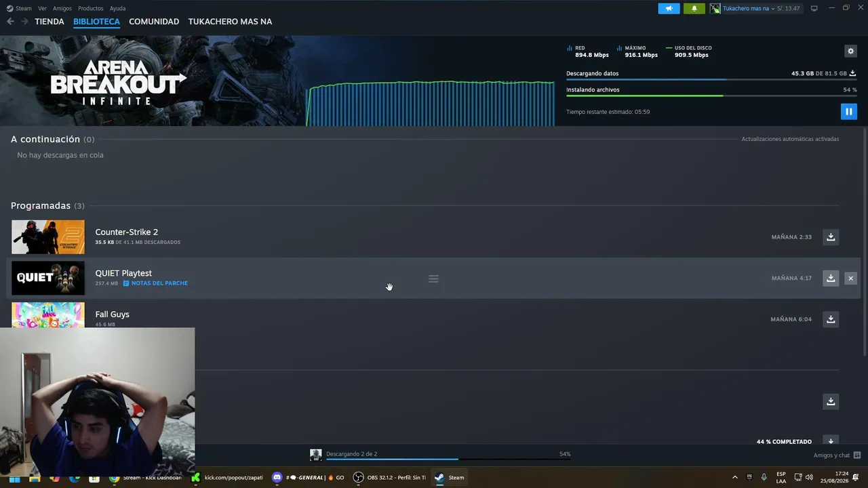Image resolution: width=868 pixels, height=488 pixels.
Task: Click the Fall Guys title
Action: pos(112,314)
